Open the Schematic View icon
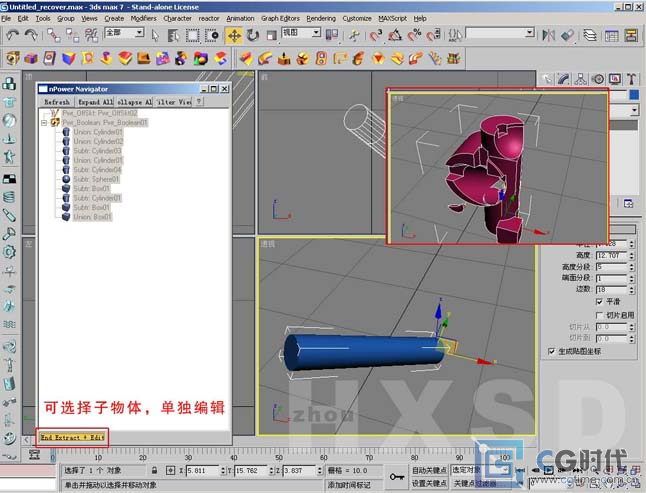646x493 pixels. pos(631,35)
